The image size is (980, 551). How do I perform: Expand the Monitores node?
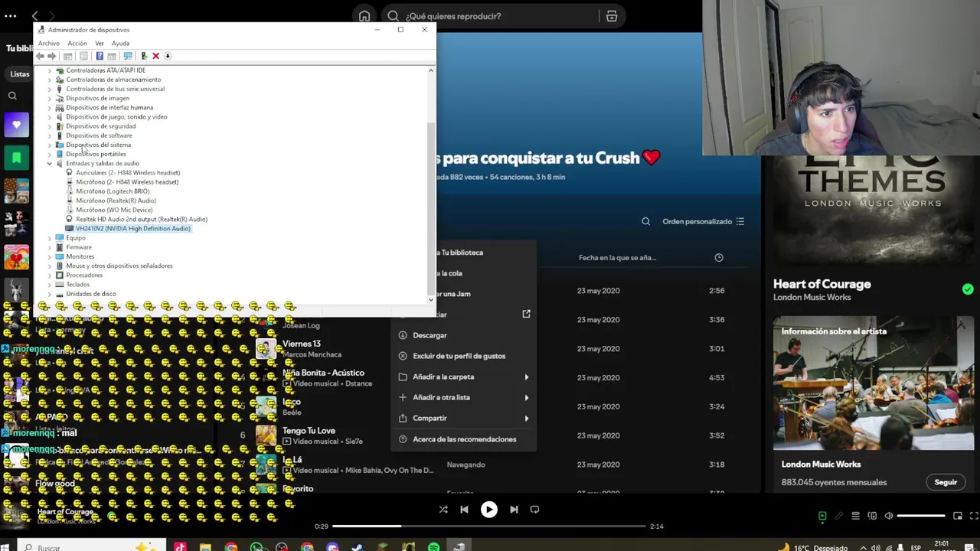pyautogui.click(x=50, y=256)
